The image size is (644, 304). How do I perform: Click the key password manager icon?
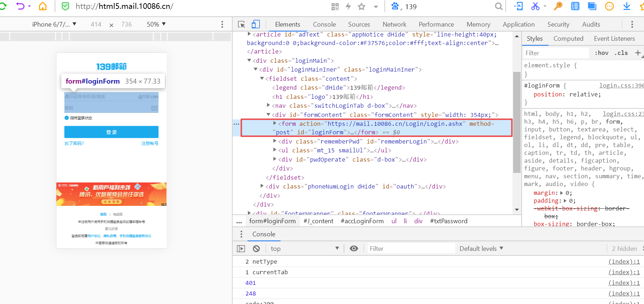[558, 6]
